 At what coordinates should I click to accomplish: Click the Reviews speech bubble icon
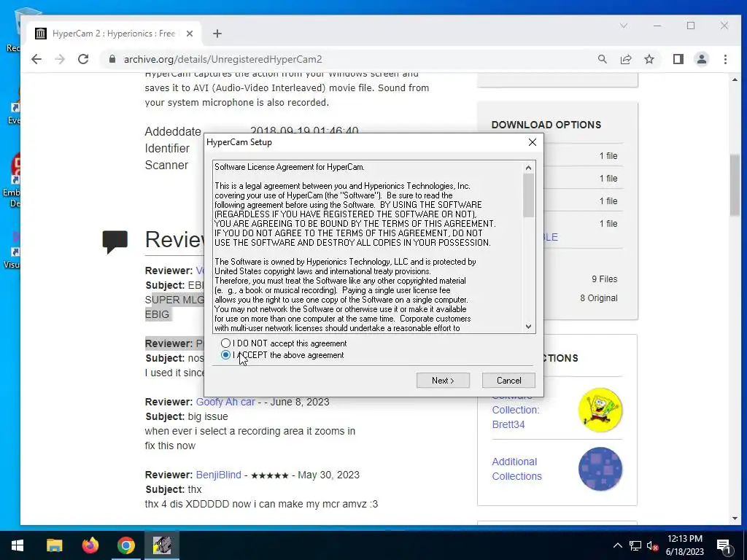point(115,241)
